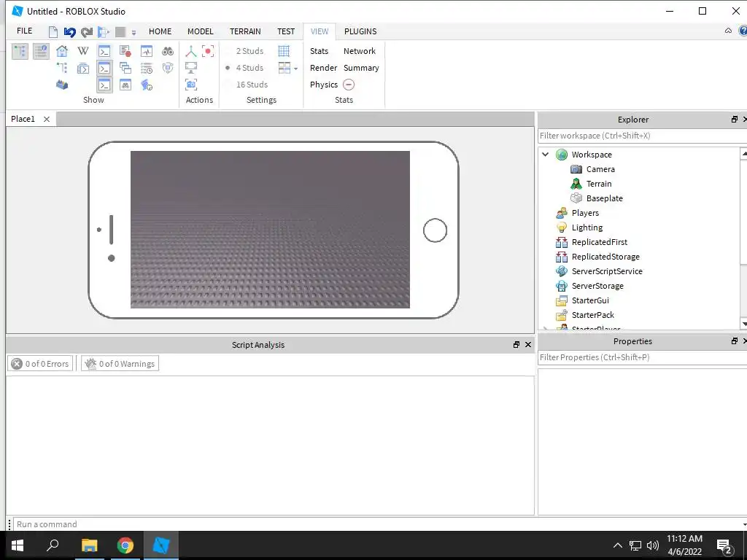The height and width of the screenshot is (560, 747).
Task: Show hidden icons in system tray
Action: (x=617, y=545)
